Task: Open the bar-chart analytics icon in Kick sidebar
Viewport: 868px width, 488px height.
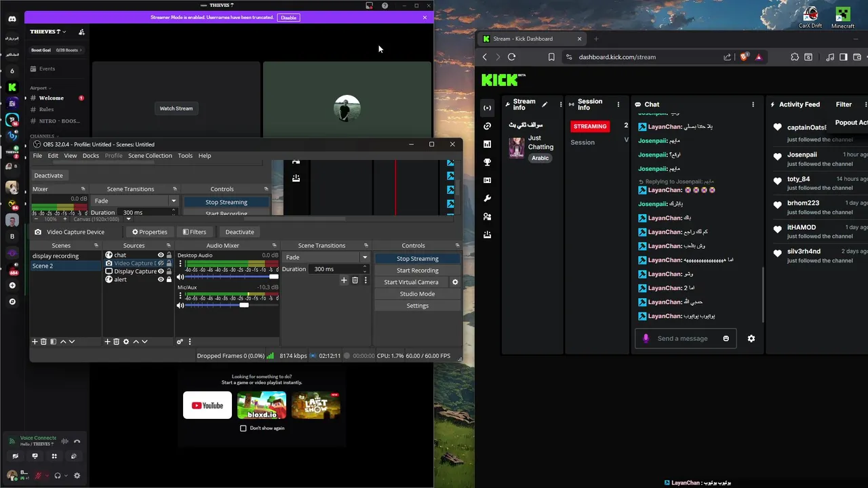Action: point(487,144)
